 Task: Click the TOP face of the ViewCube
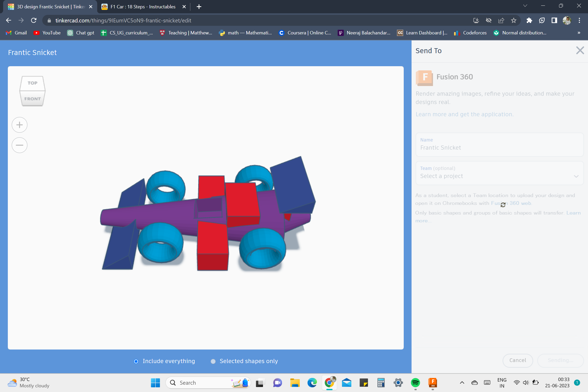(x=32, y=83)
